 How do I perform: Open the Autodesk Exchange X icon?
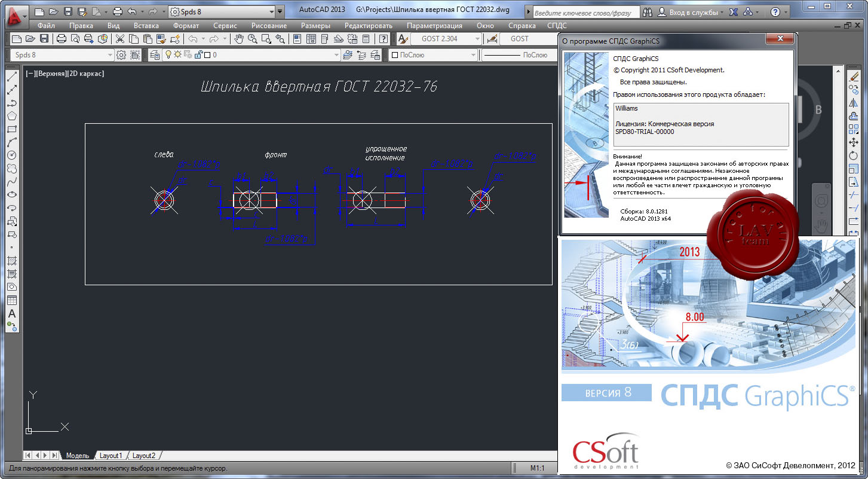click(734, 12)
